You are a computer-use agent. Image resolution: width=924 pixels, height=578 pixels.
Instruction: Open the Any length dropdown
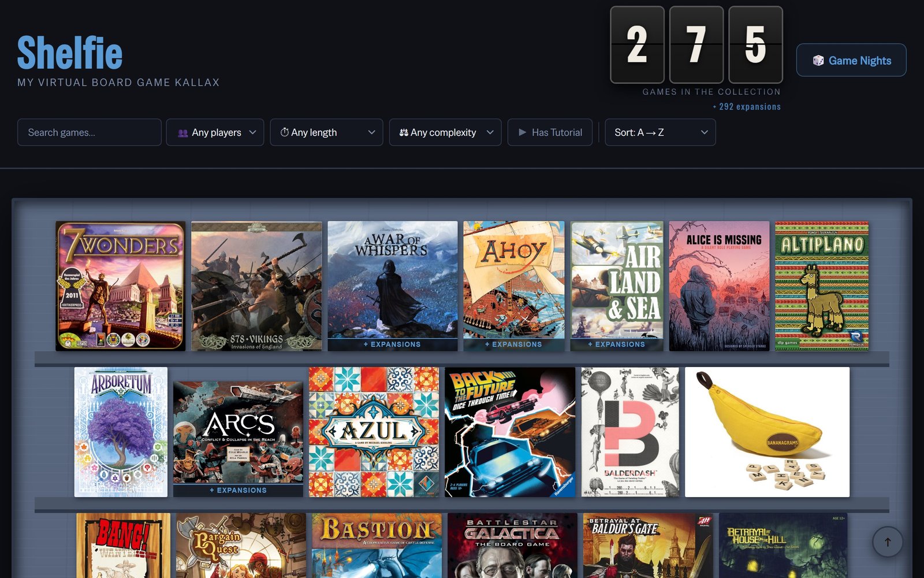tap(326, 132)
